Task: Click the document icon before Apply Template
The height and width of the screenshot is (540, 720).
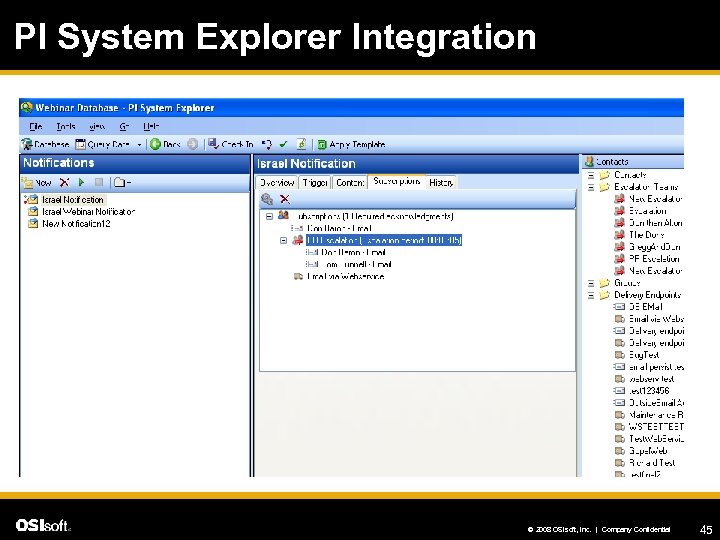Action: [x=301, y=144]
